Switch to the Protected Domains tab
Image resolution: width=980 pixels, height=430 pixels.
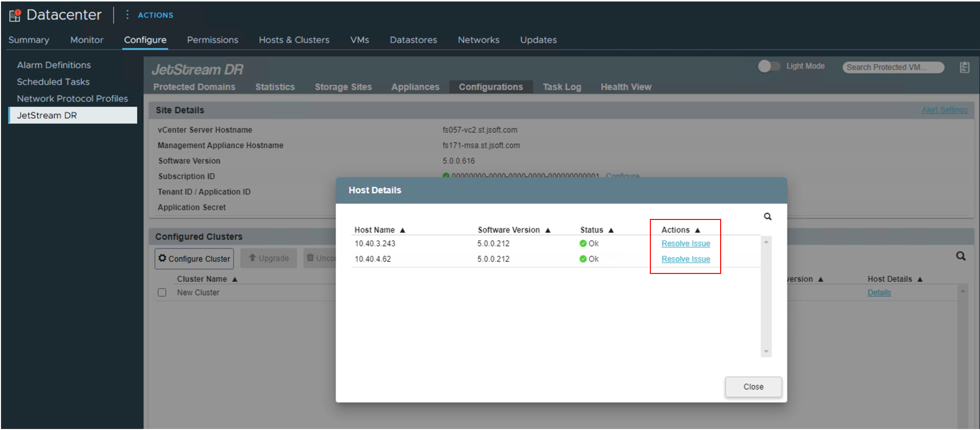(194, 87)
